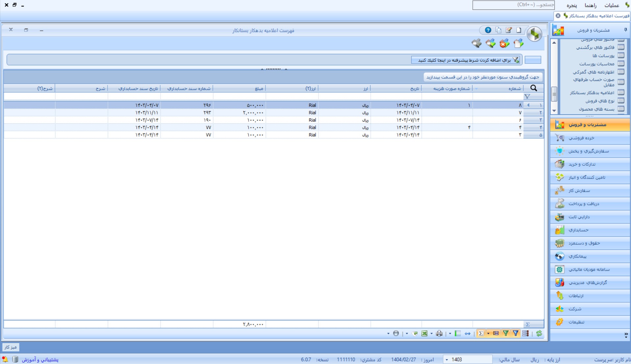Open the عمليات menu
The image size is (631, 364).
612,5
